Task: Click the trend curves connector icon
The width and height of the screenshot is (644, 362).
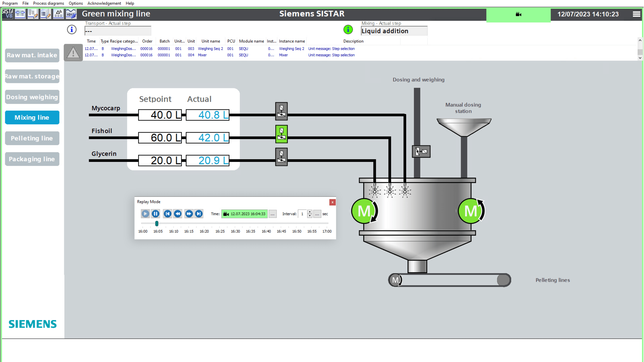Action: pos(71,14)
